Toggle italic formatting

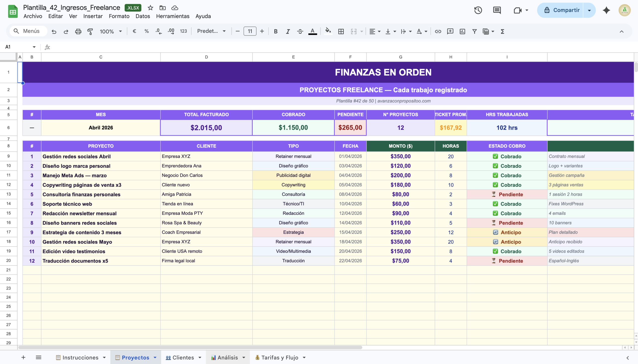[x=288, y=32]
